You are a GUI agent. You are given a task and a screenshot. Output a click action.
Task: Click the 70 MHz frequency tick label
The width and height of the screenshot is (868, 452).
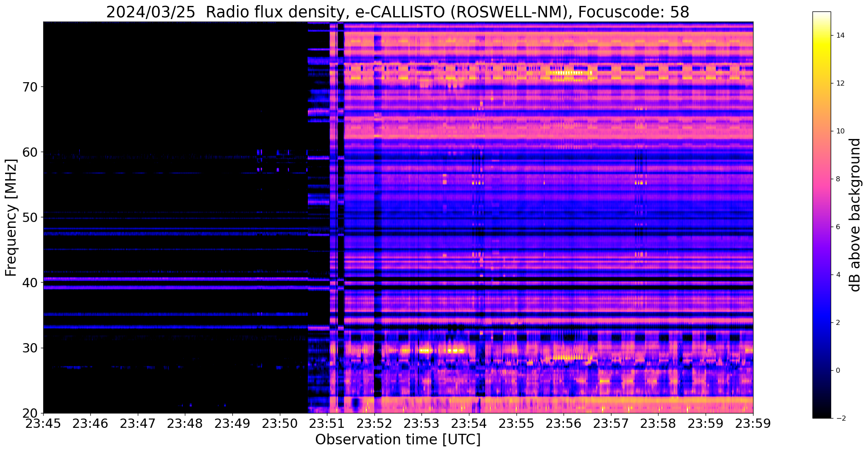[30, 87]
